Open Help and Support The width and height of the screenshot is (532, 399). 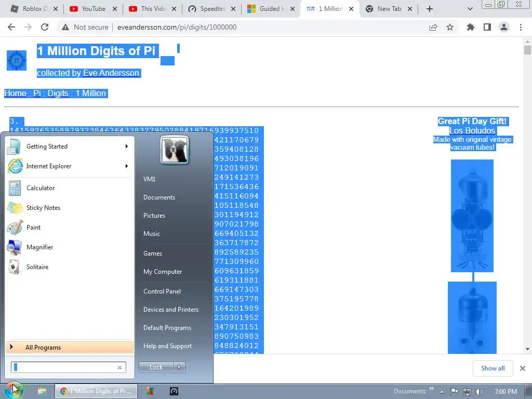click(x=167, y=345)
